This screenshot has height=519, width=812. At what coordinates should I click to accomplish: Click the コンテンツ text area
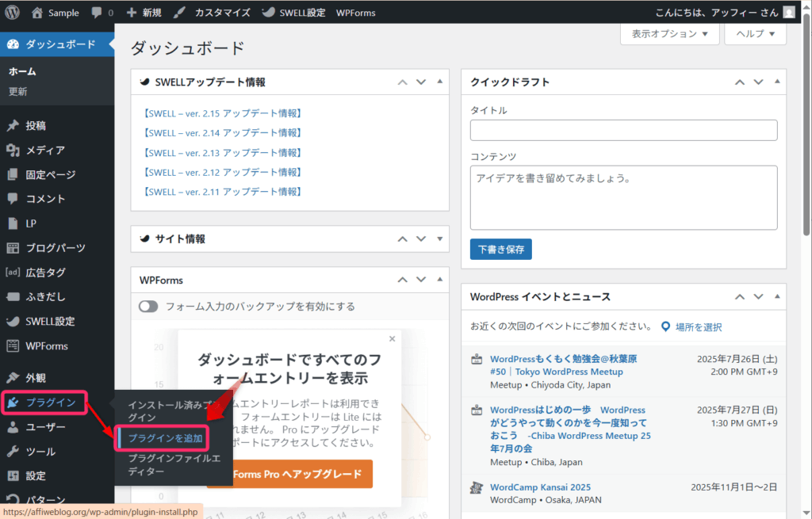tap(623, 197)
